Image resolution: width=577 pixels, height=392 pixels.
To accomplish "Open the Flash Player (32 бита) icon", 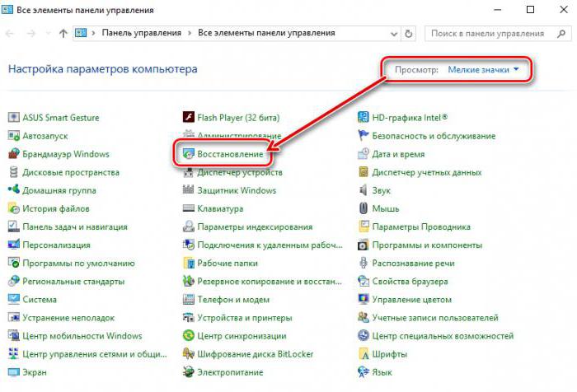I will 189,118.
